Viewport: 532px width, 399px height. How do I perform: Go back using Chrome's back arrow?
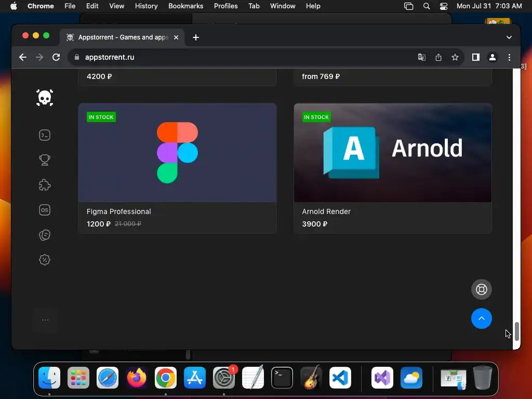pos(23,57)
